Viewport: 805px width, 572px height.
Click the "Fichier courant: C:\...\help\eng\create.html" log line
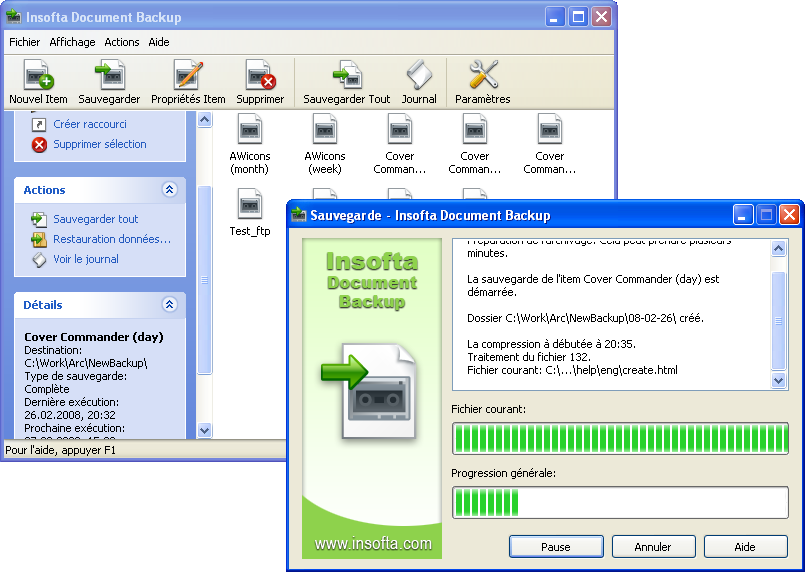pos(572,370)
